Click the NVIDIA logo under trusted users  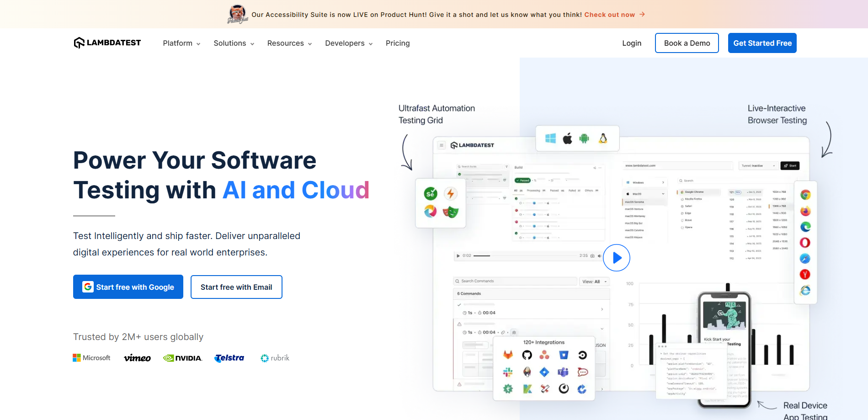182,358
